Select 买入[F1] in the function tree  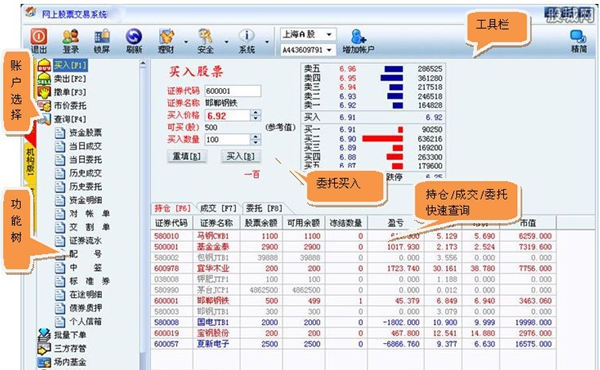pyautogui.click(x=70, y=65)
